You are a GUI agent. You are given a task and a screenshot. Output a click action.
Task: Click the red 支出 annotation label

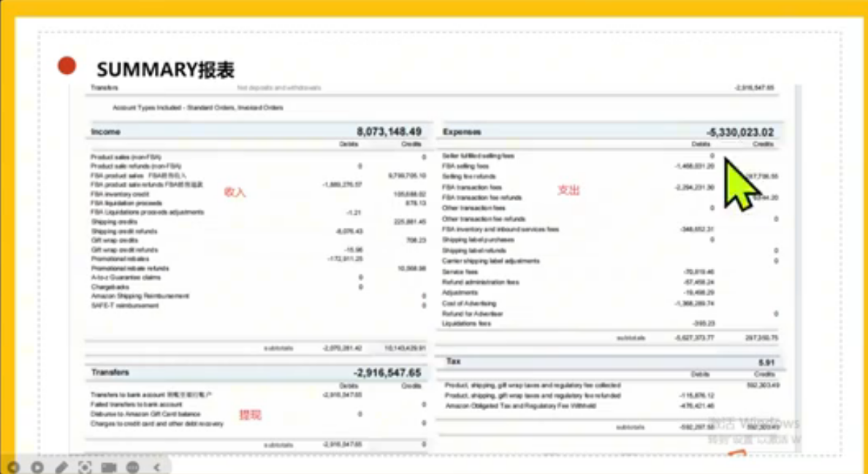click(568, 190)
